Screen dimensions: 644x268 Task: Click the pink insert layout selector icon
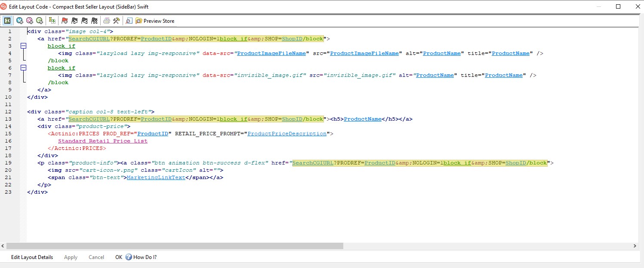click(30, 21)
